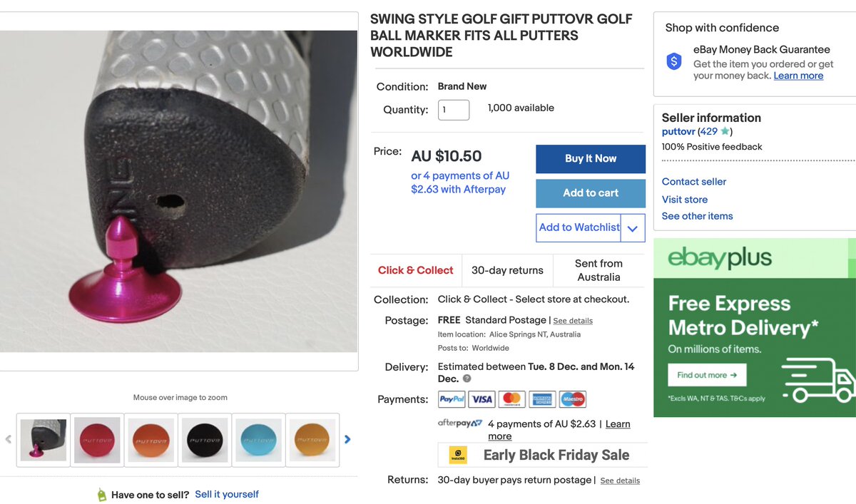Click the Visa card icon
Screen dimensions: 856x504
pos(481,399)
